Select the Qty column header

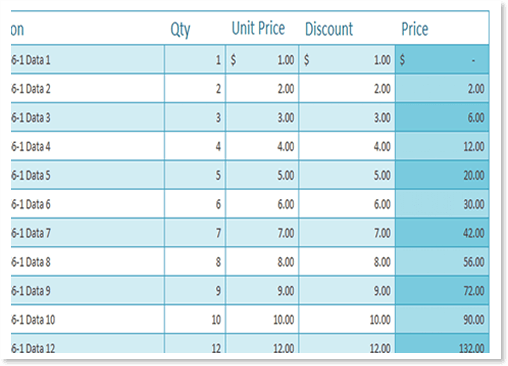point(180,29)
